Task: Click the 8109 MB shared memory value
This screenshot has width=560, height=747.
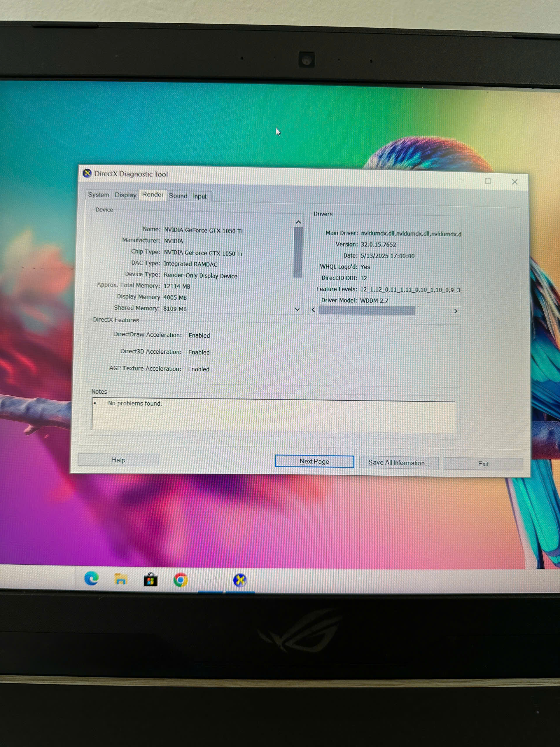Action: pos(175,309)
